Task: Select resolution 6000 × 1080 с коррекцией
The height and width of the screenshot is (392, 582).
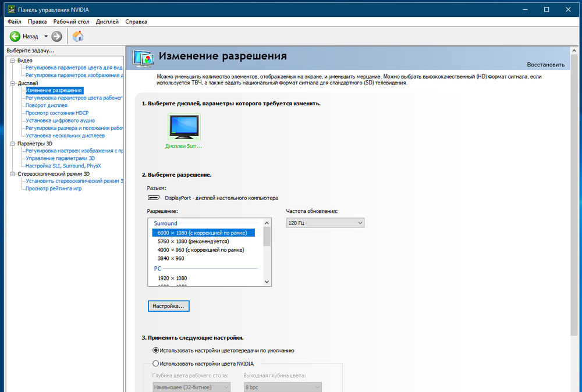Action: coord(203,233)
